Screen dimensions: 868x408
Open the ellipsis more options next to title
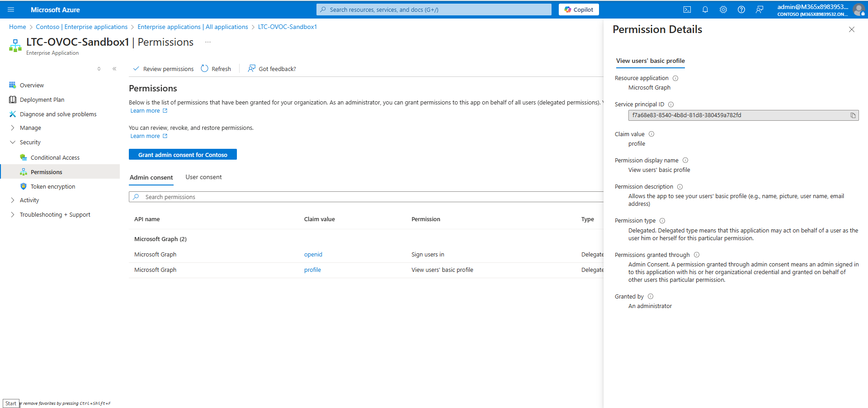pyautogui.click(x=208, y=42)
